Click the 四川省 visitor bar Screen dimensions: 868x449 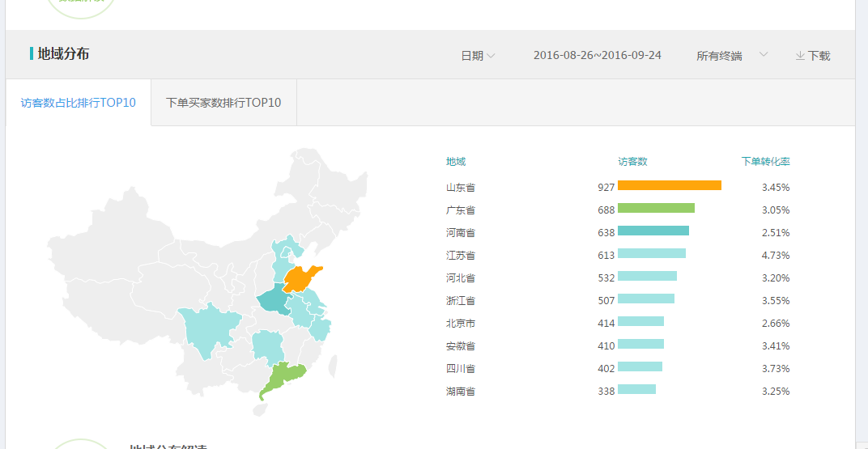click(x=640, y=366)
